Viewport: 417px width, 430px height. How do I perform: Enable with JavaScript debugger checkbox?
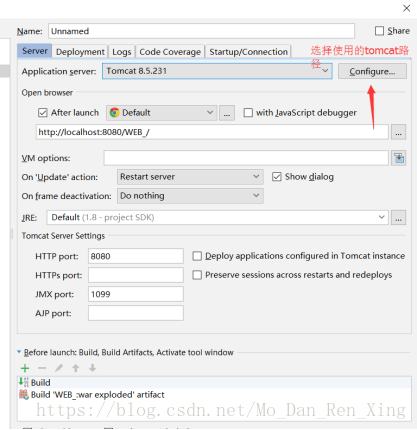[248, 113]
